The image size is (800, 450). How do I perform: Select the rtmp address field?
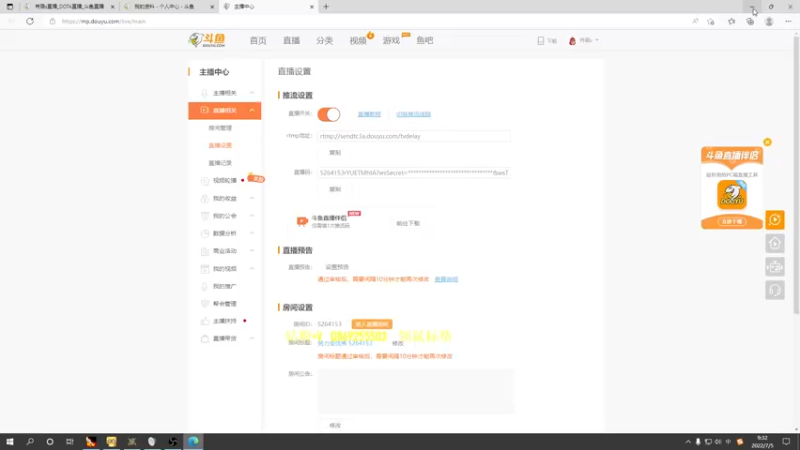click(x=413, y=136)
